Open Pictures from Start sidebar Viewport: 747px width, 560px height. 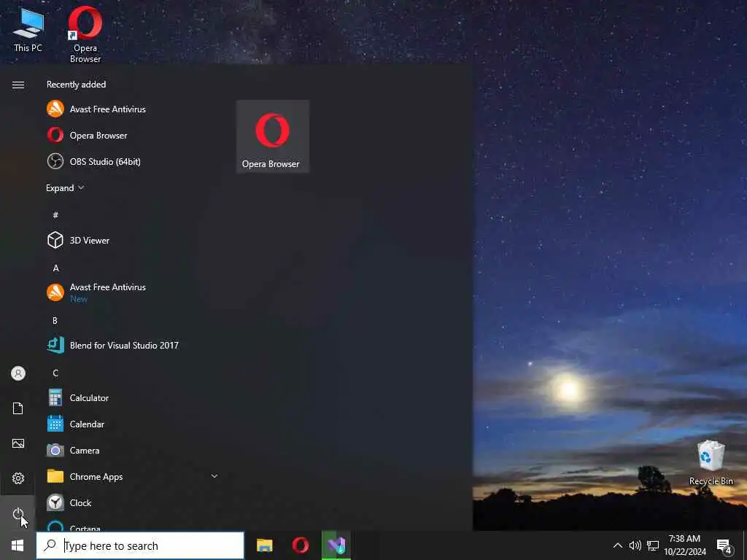coord(18,443)
